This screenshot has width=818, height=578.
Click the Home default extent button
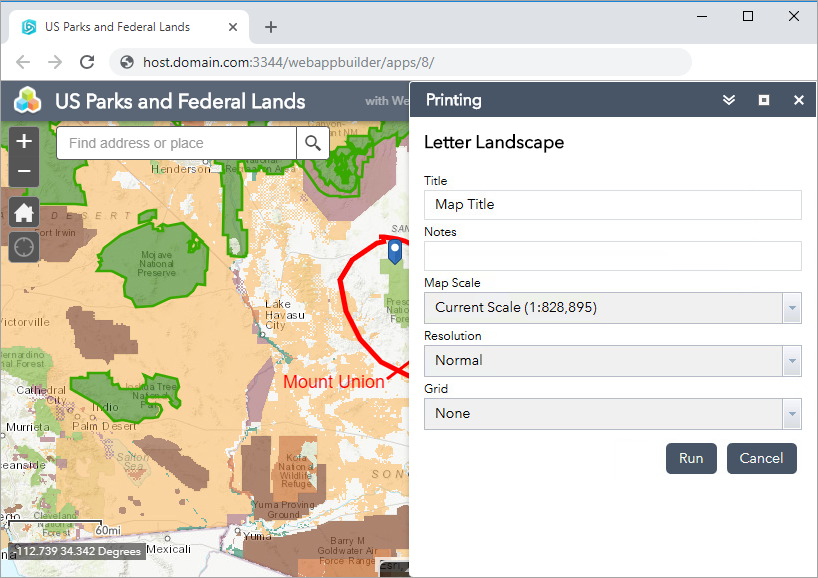[24, 212]
